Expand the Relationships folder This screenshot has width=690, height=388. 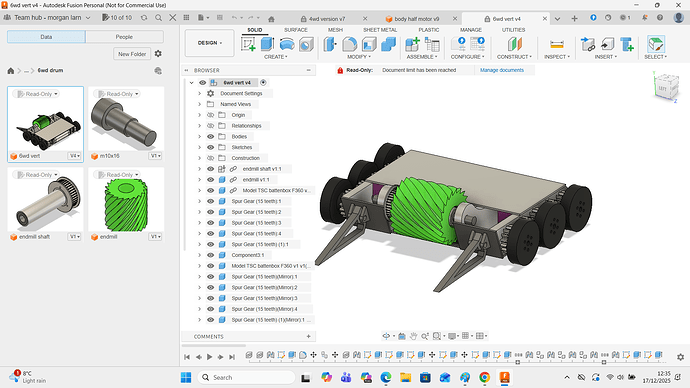coord(199,126)
